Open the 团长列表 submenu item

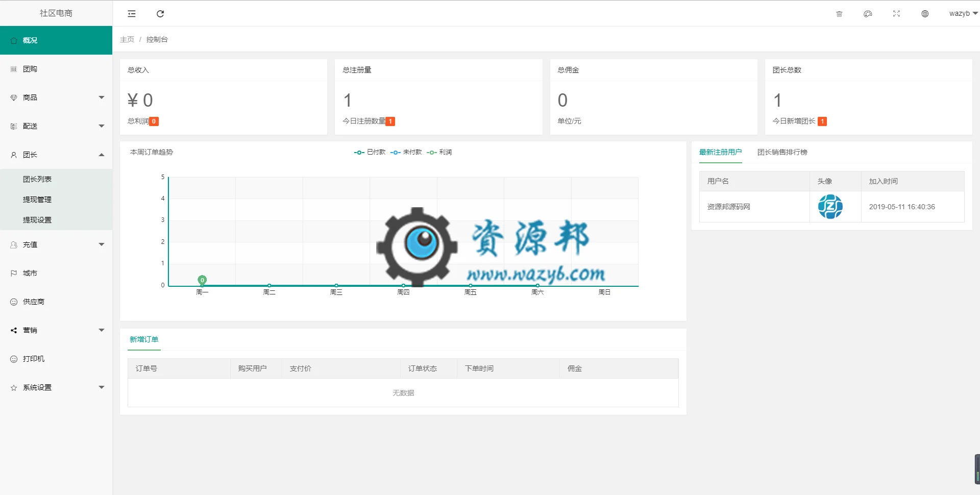click(56, 179)
